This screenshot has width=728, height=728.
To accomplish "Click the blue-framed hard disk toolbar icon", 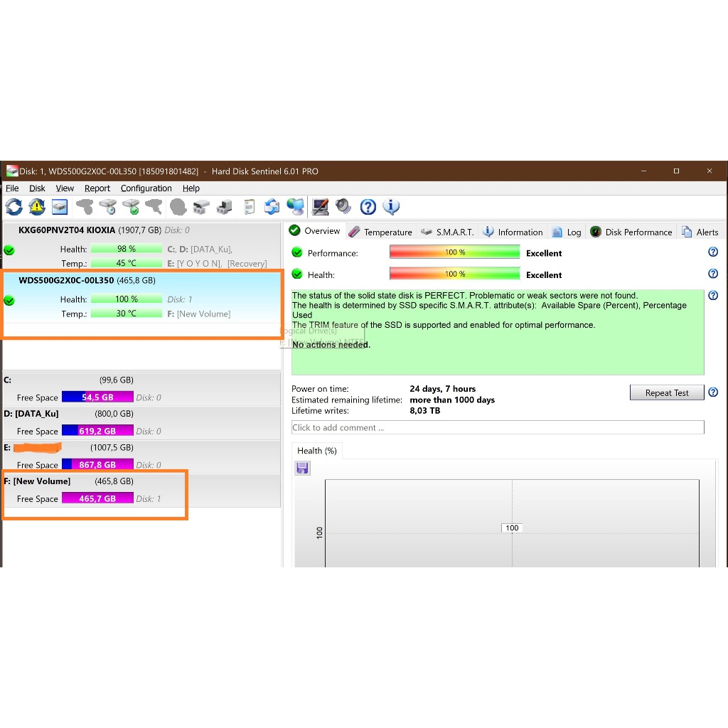I will pyautogui.click(x=60, y=207).
